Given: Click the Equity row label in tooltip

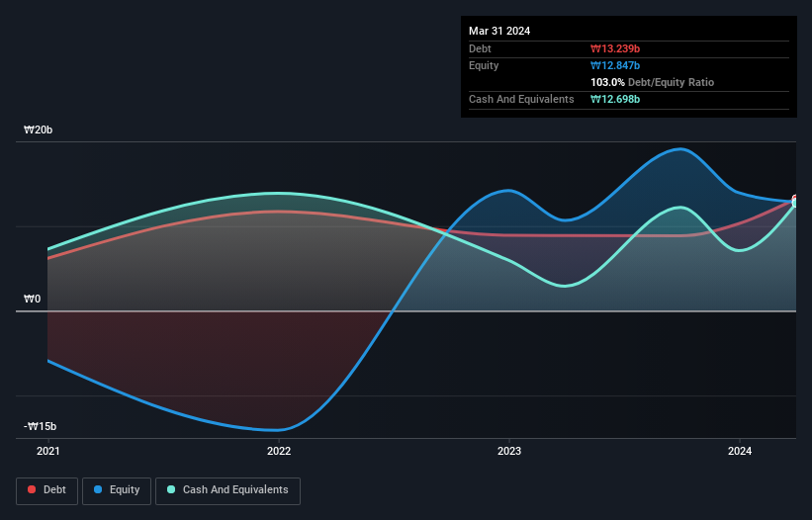Looking at the screenshot, I should pyautogui.click(x=484, y=65).
